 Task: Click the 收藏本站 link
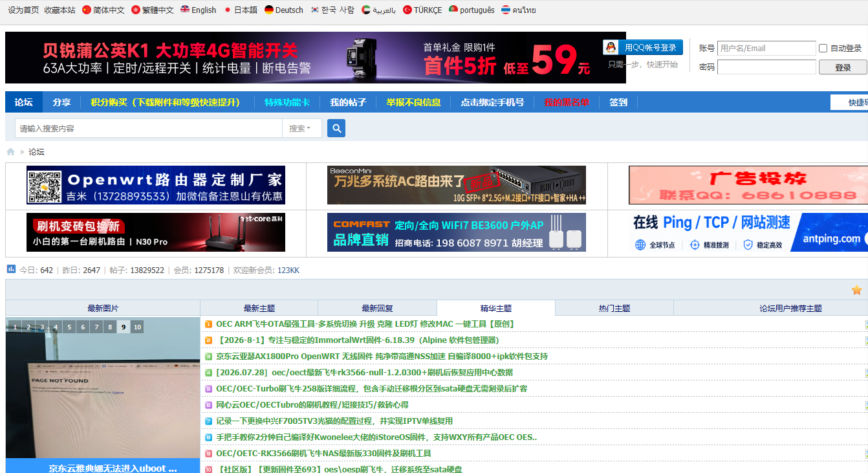click(x=60, y=10)
